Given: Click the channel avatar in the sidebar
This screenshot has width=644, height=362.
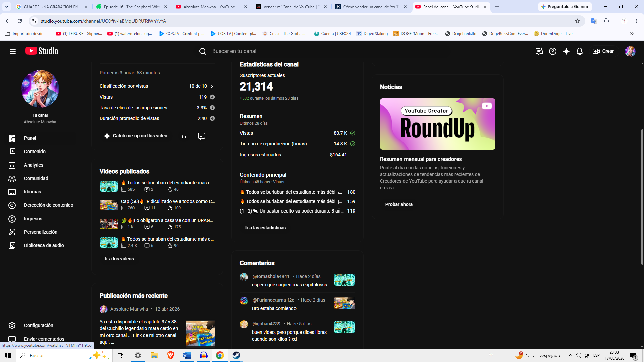Looking at the screenshot, I should (x=40, y=89).
